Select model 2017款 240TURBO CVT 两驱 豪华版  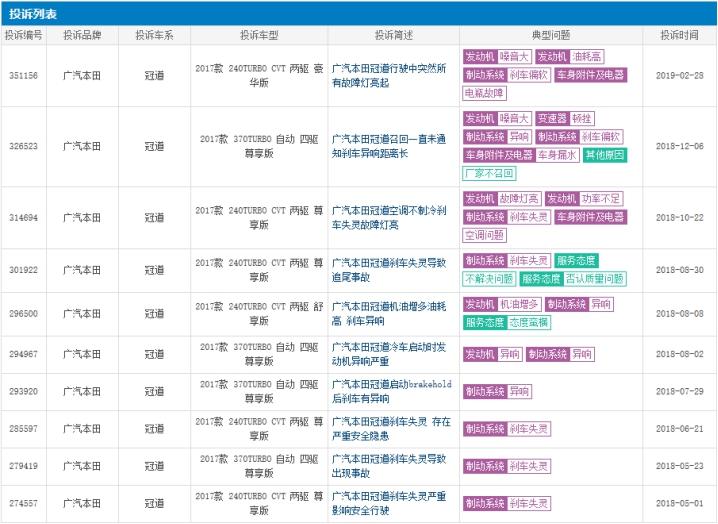pos(259,76)
